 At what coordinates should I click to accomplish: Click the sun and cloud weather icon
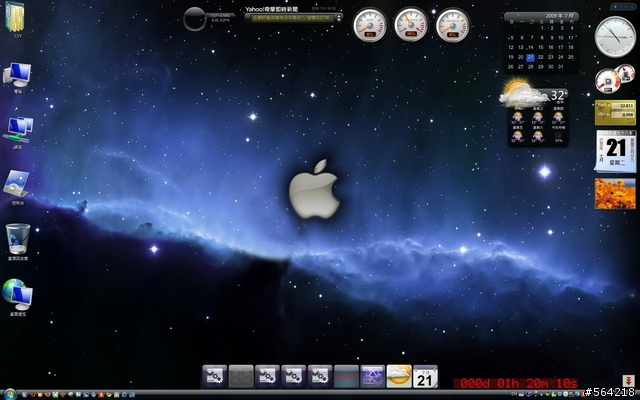(522, 93)
